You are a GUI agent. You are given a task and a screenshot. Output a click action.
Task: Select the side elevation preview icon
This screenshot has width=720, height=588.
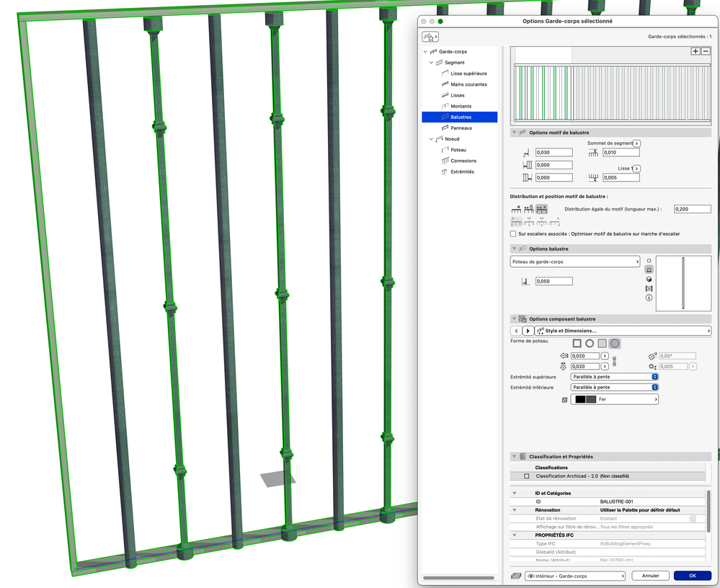(649, 270)
